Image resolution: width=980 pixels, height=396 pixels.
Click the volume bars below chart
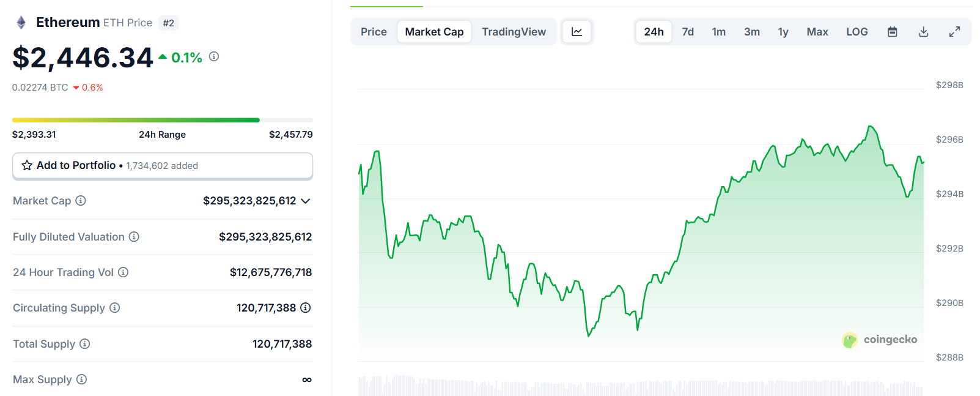pyautogui.click(x=641, y=386)
